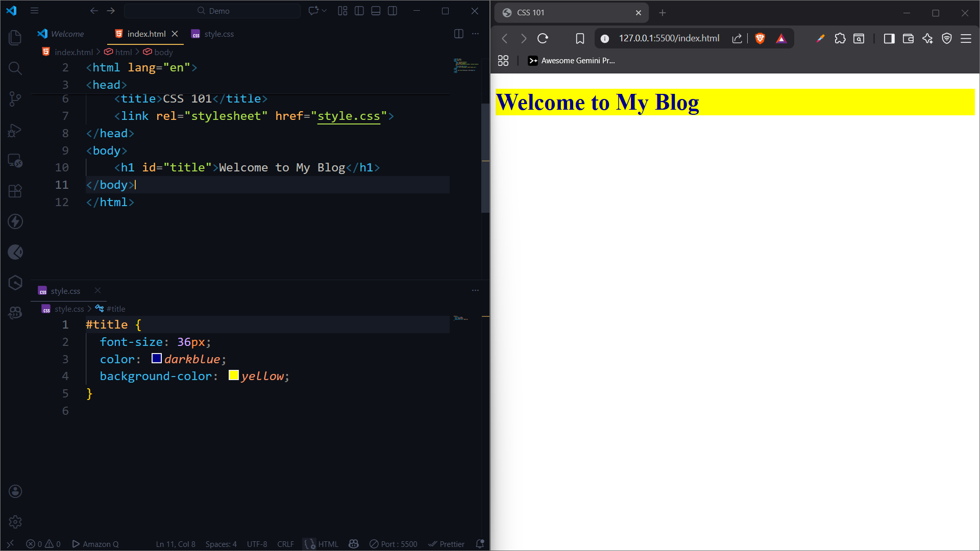Open more actions for style.css editor group
Viewport: 980px width, 551px height.
475,290
